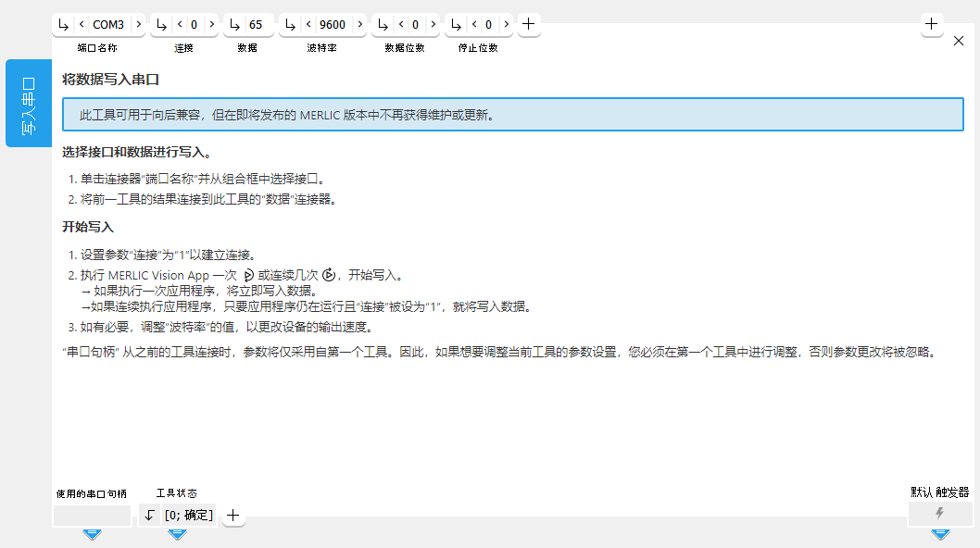Screen dimensions: 980x548
Task: Click the plus icon after 停止位数 parameter
Action: pyautogui.click(x=528, y=25)
